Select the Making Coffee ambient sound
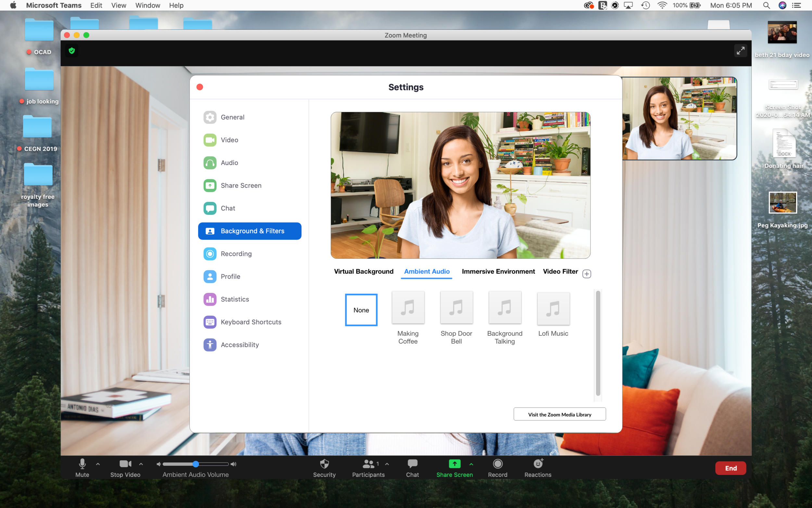The image size is (812, 508). [408, 308]
